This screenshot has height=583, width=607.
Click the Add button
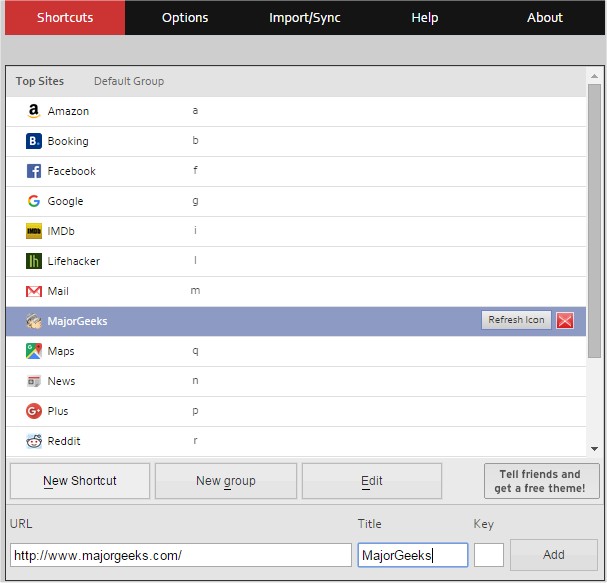click(x=554, y=555)
